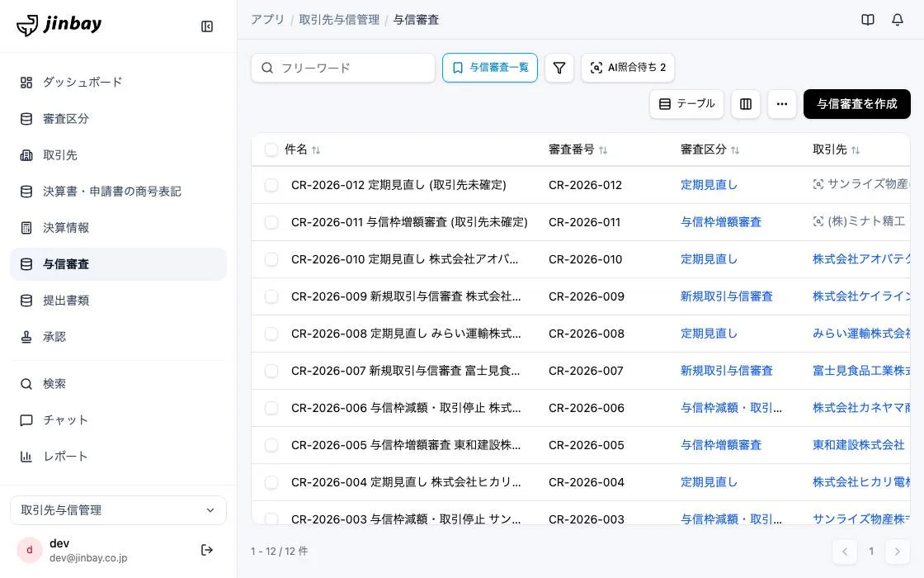Open 定期見直し link in CR-2026-012 row
The height and width of the screenshot is (578, 924).
pyautogui.click(x=709, y=185)
